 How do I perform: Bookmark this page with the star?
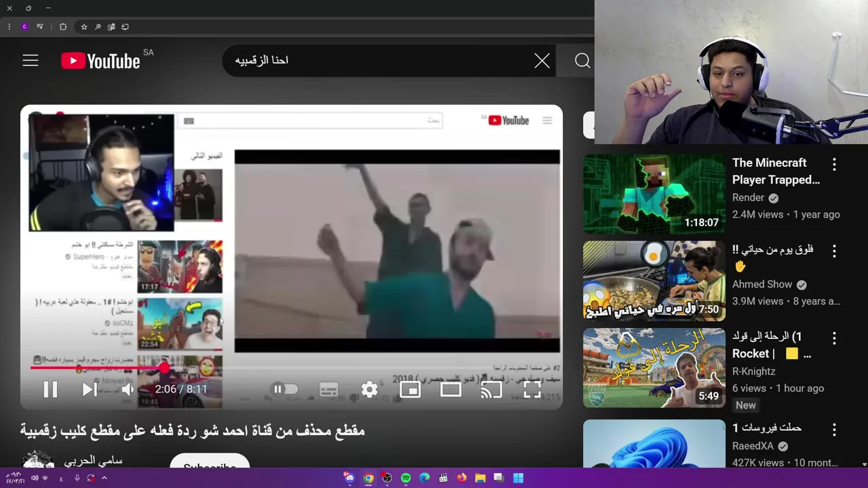coord(84,27)
